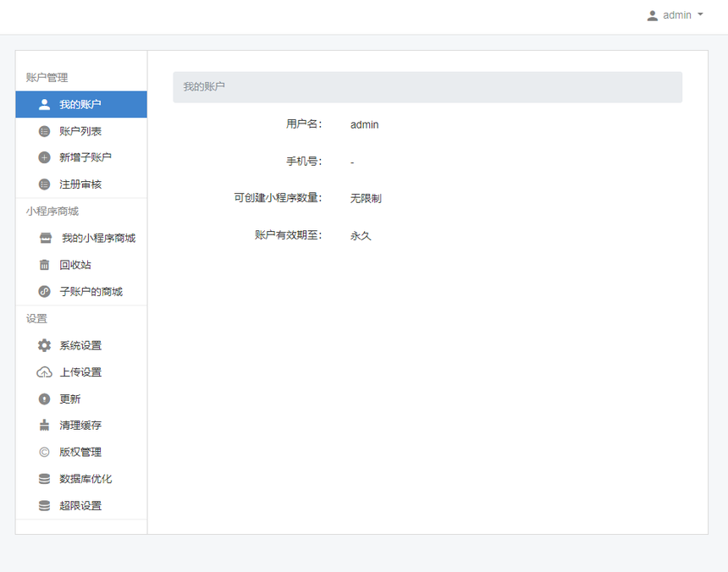Open the 注册审核 menu item

tap(80, 184)
